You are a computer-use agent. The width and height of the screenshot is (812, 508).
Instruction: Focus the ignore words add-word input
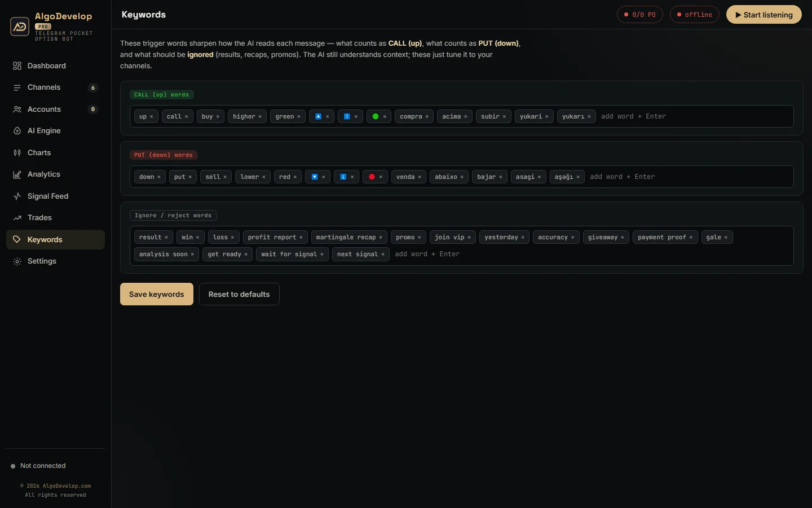(x=590, y=255)
